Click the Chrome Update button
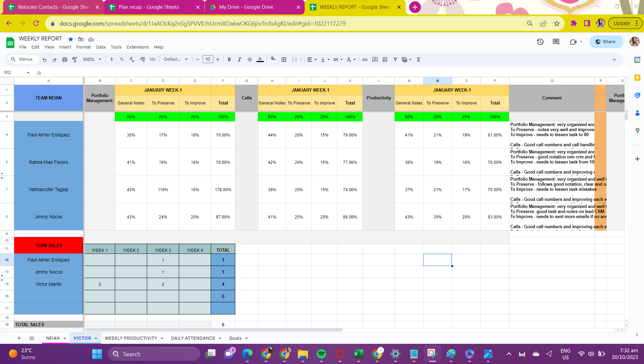The height and width of the screenshot is (364, 644). click(x=625, y=23)
